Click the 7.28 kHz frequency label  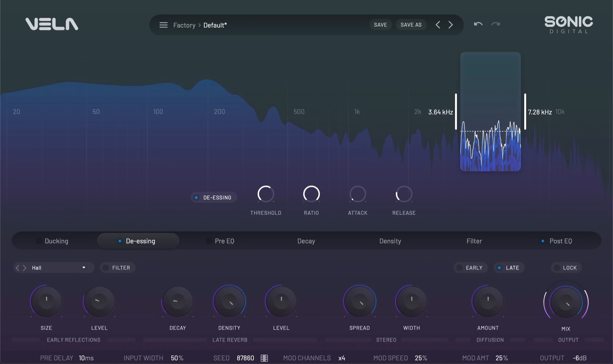[540, 112]
